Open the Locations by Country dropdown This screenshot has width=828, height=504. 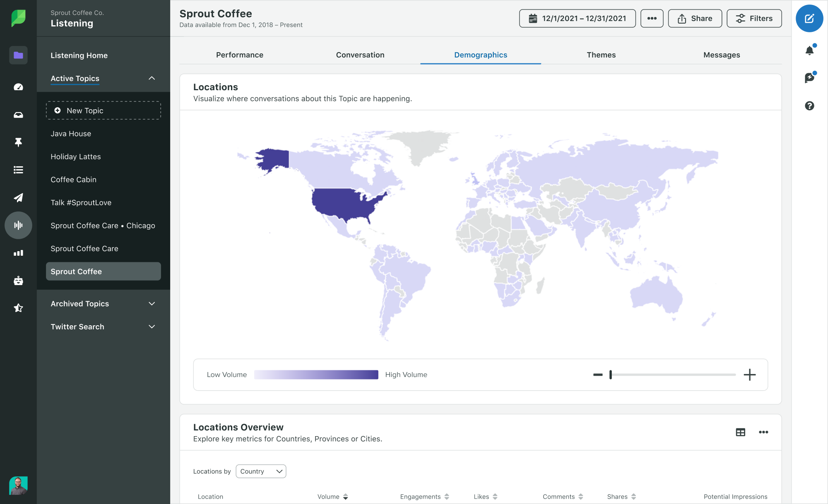pos(261,471)
